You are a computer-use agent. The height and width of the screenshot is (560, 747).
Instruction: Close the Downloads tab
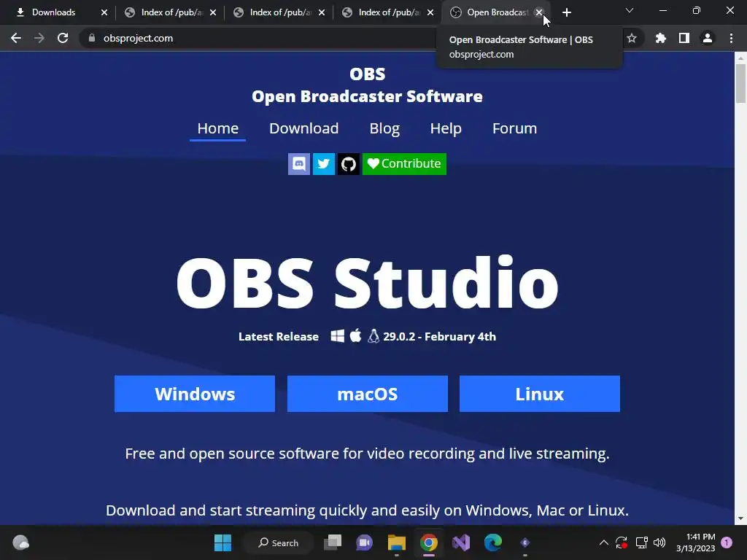pyautogui.click(x=104, y=12)
